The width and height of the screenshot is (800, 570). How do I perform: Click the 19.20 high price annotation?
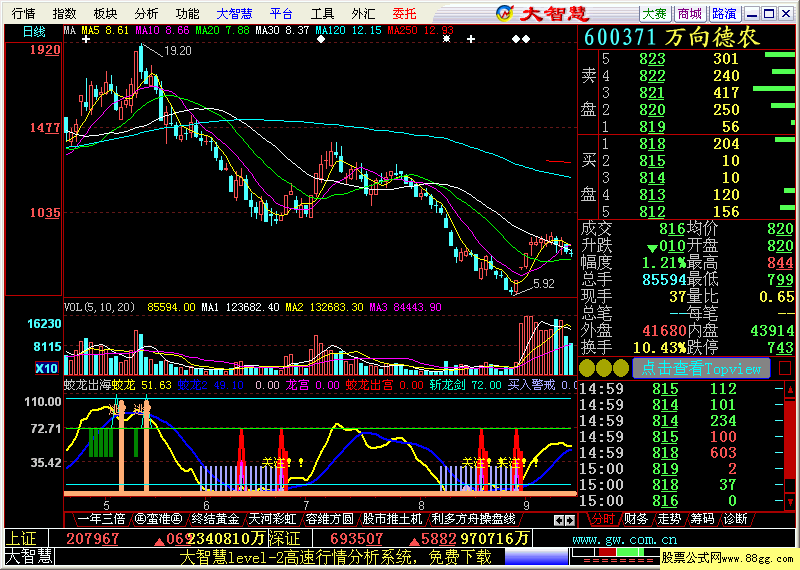pos(178,51)
